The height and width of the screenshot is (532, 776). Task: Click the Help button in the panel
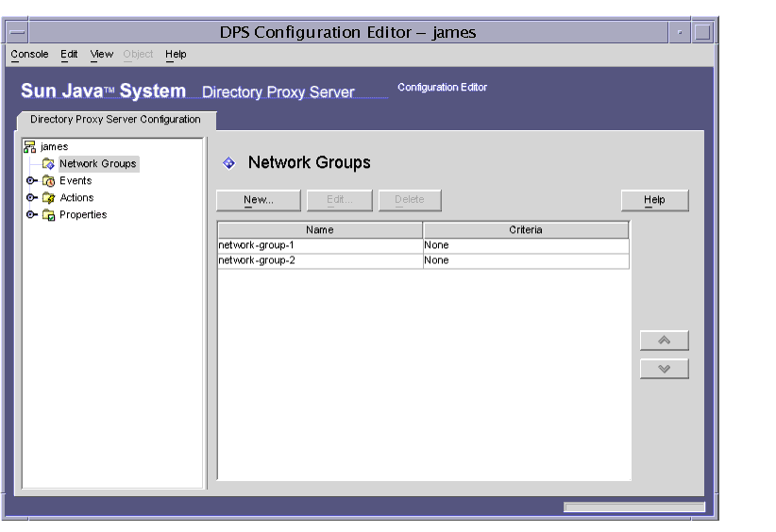pyautogui.click(x=655, y=200)
